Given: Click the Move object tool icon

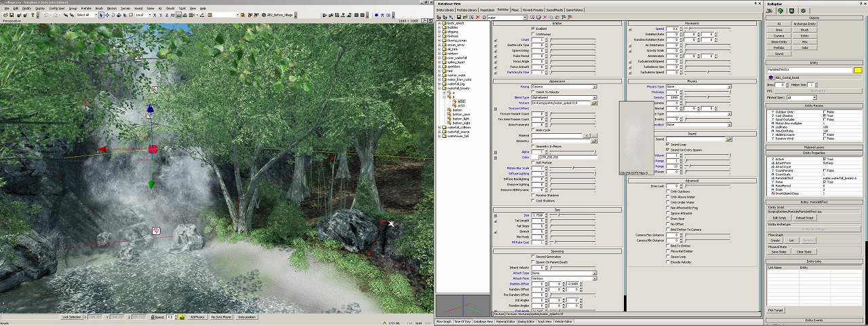Looking at the screenshot, I should point(106,14).
